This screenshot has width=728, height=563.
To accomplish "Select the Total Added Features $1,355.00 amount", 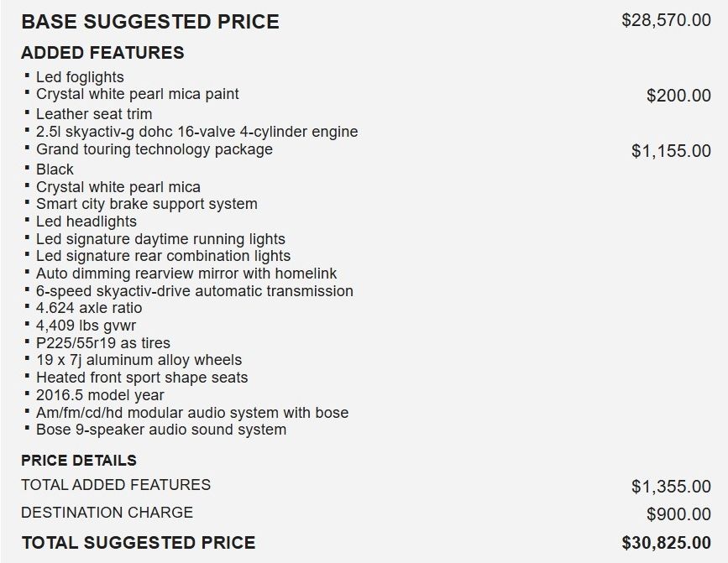I will click(x=672, y=487).
